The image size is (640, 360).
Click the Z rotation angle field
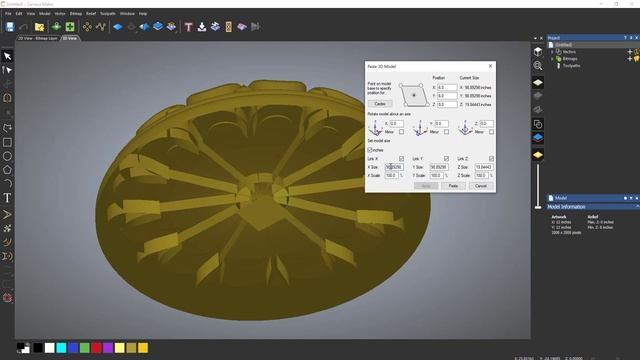pyautogui.click(x=486, y=123)
